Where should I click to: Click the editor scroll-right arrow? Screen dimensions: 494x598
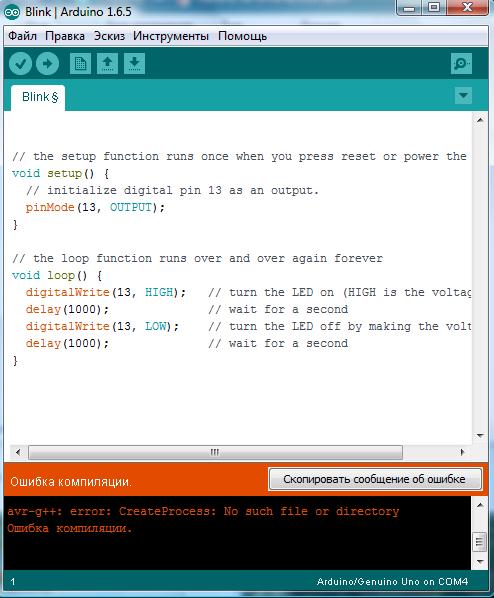(462, 452)
